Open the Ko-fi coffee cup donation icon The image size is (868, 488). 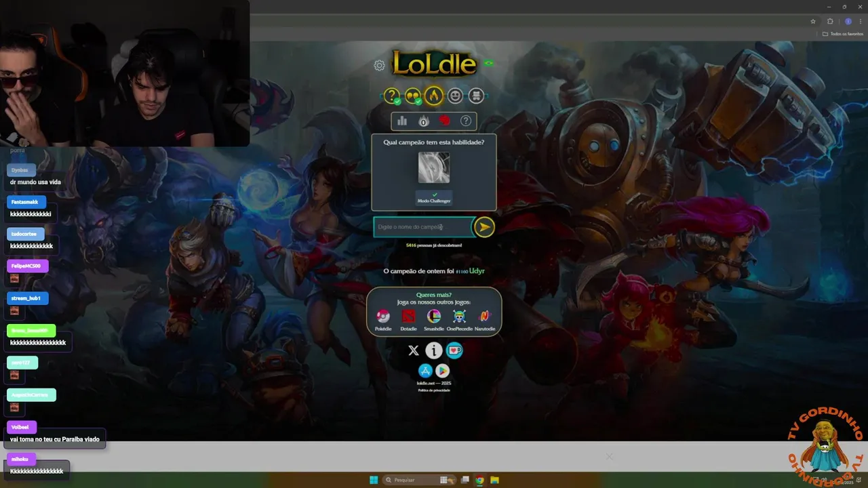click(454, 350)
